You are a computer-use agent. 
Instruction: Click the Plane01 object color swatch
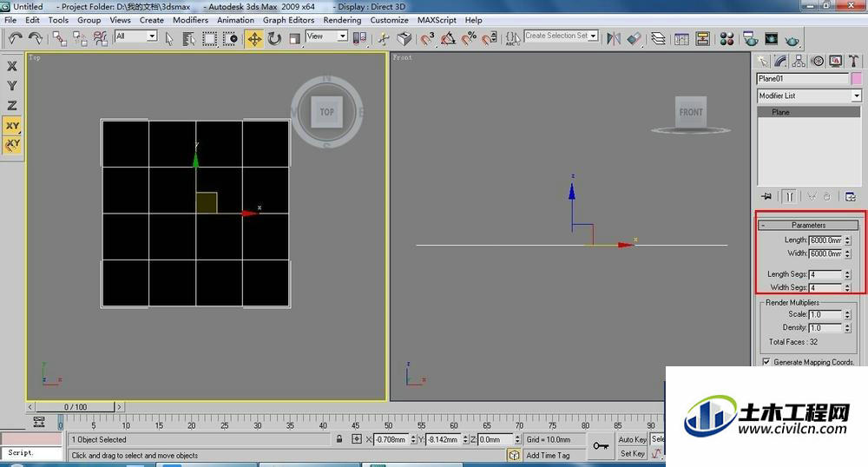click(x=857, y=79)
